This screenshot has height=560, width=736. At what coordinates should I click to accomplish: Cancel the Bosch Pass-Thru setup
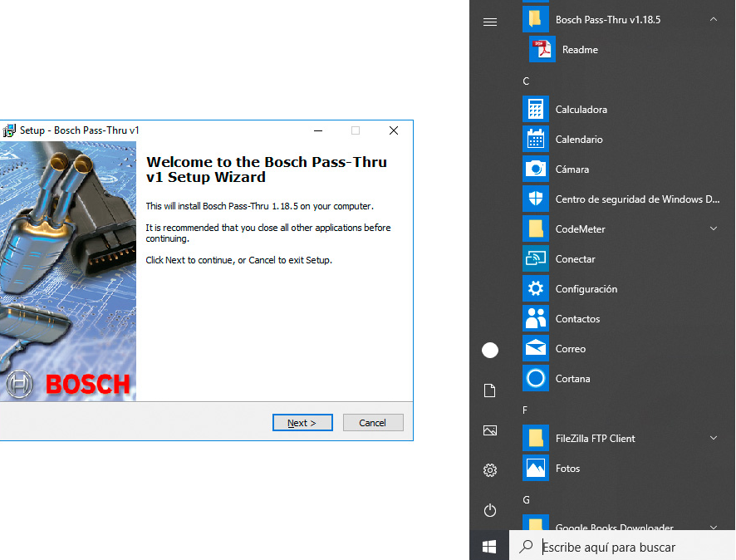[x=373, y=422]
